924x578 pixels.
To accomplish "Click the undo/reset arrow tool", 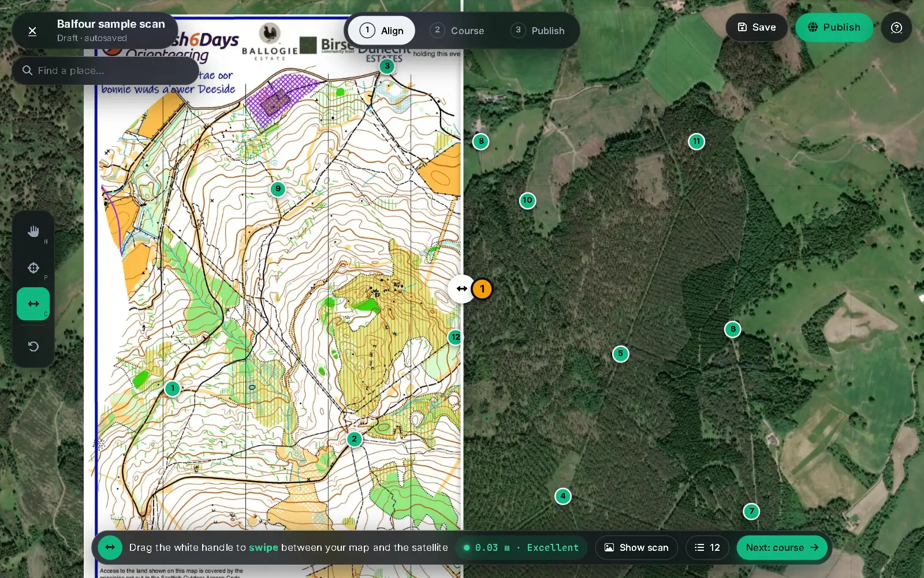I will (33, 347).
